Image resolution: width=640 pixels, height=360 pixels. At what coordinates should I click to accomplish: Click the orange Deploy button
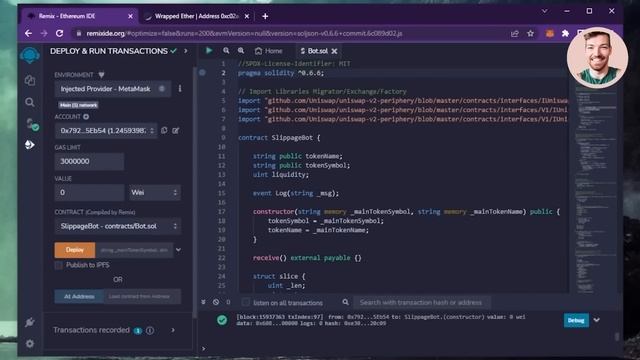(x=75, y=250)
